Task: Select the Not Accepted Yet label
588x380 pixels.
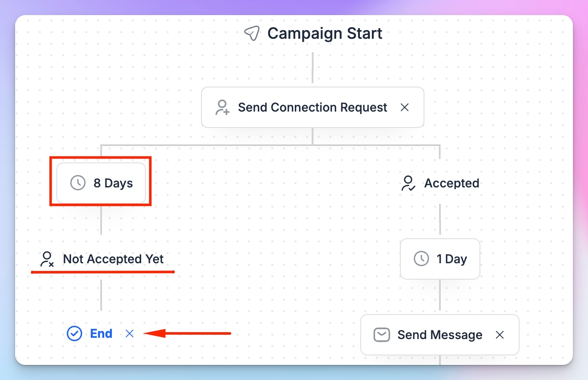Action: (113, 259)
